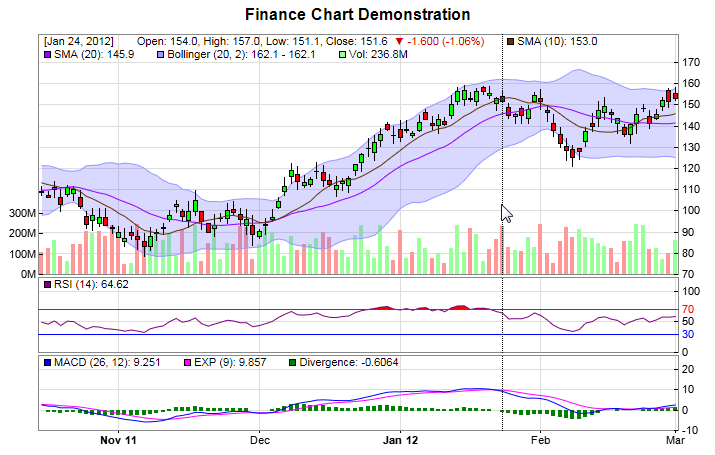Click the Finance Chart Demonstration title

pos(357,15)
